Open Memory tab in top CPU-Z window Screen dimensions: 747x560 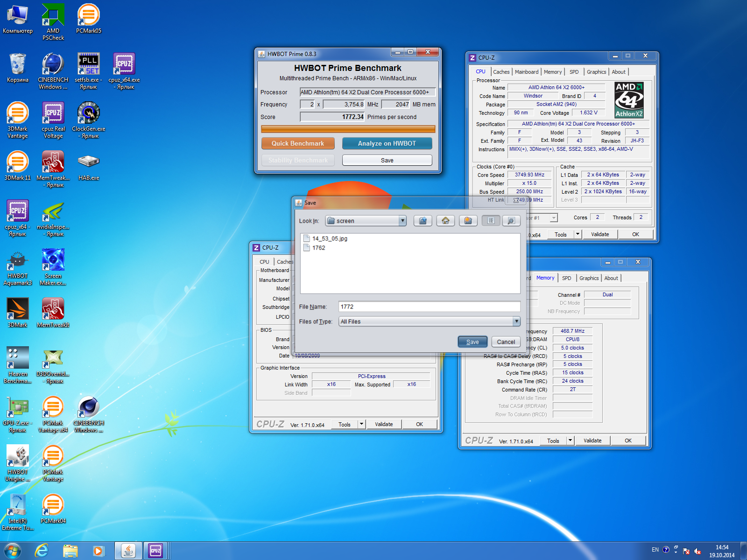tap(553, 72)
